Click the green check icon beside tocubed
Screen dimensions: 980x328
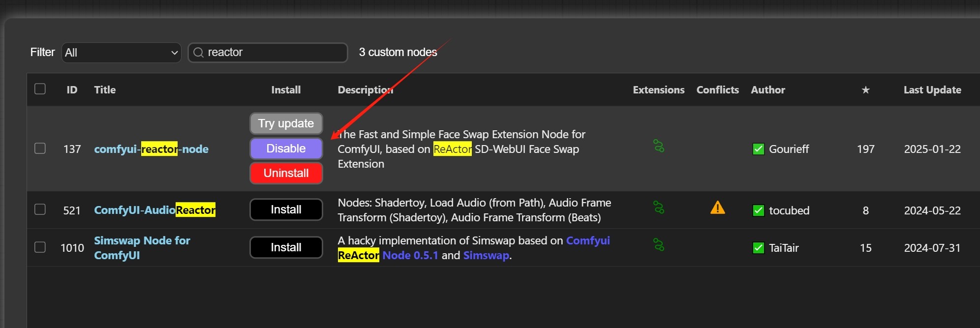click(759, 210)
